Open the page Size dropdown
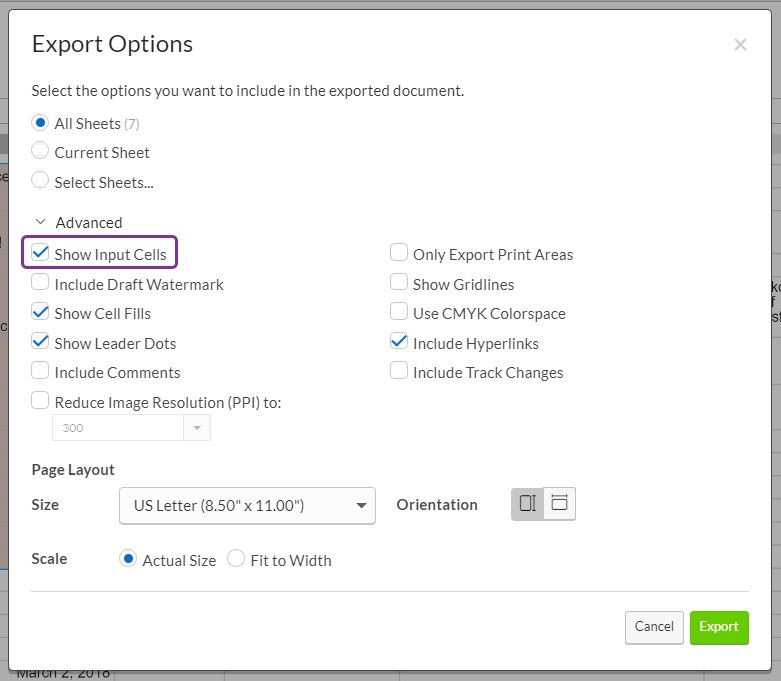 coord(247,506)
